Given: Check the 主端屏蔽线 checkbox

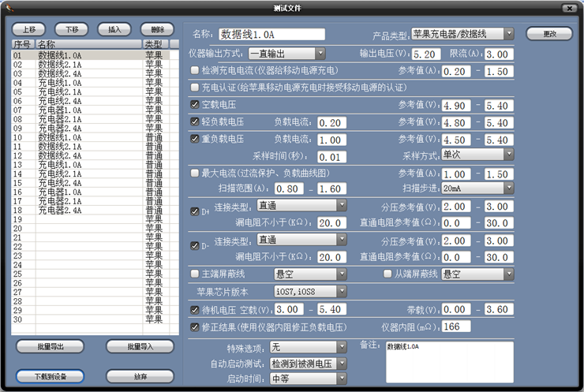Looking at the screenshot, I should click(x=195, y=274).
